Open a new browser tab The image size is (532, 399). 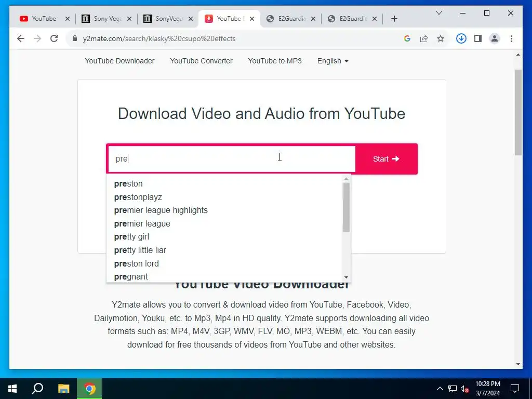pyautogui.click(x=394, y=19)
